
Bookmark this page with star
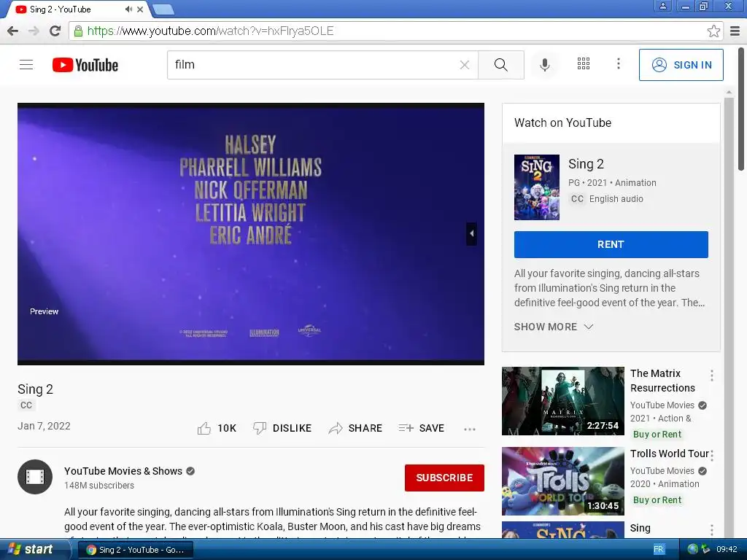tap(713, 31)
